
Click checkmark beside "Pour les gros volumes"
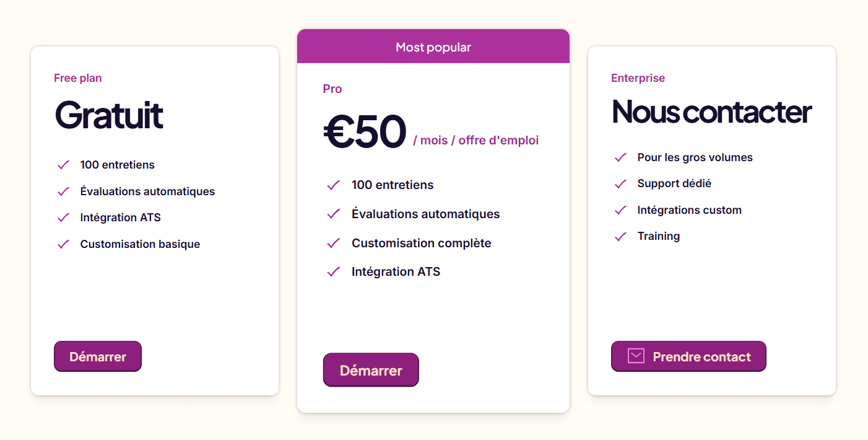(x=620, y=157)
